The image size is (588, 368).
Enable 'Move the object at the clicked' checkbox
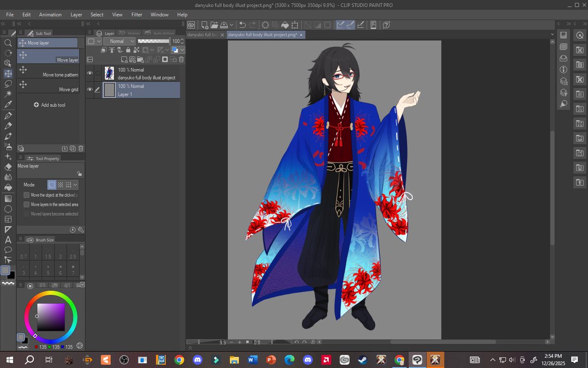pos(26,195)
